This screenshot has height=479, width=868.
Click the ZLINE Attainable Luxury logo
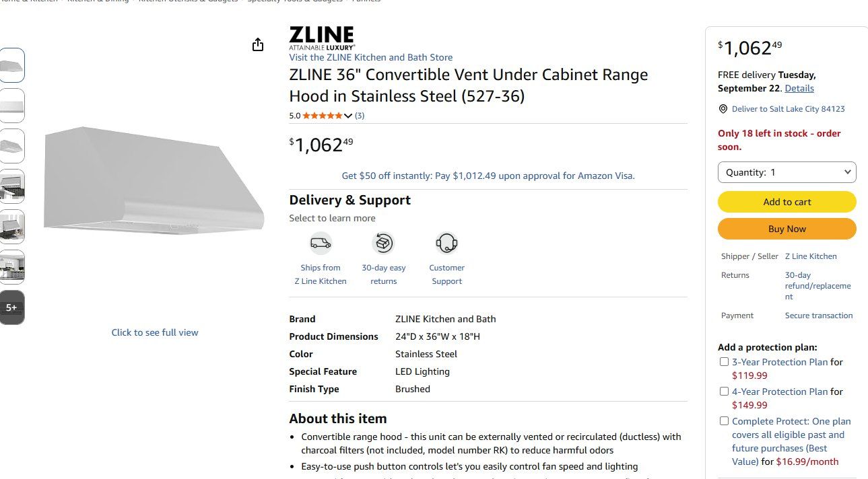pyautogui.click(x=322, y=38)
